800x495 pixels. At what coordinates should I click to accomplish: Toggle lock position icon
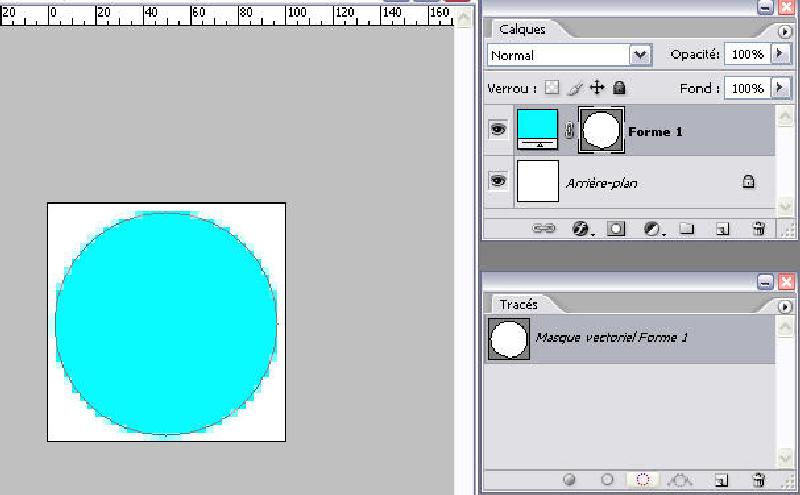[597, 88]
